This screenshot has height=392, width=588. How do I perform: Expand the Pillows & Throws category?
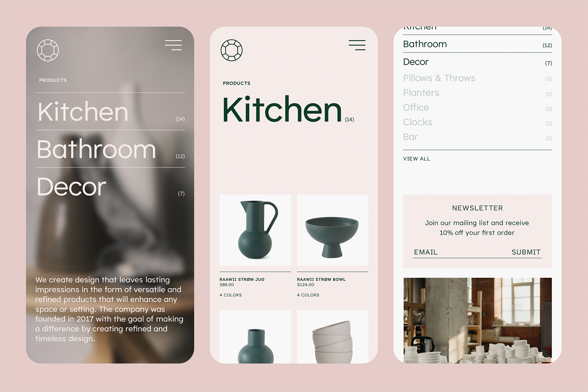click(x=438, y=78)
